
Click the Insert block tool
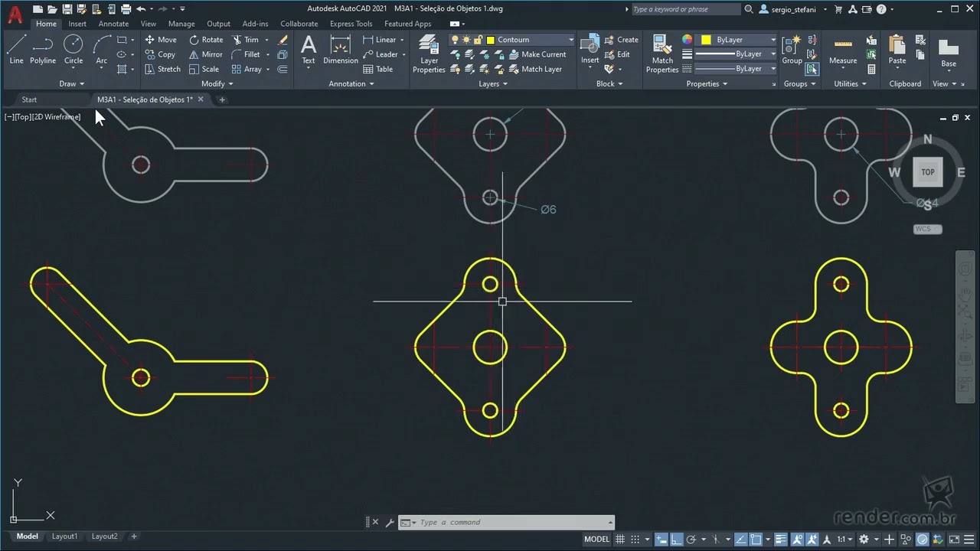coord(590,50)
